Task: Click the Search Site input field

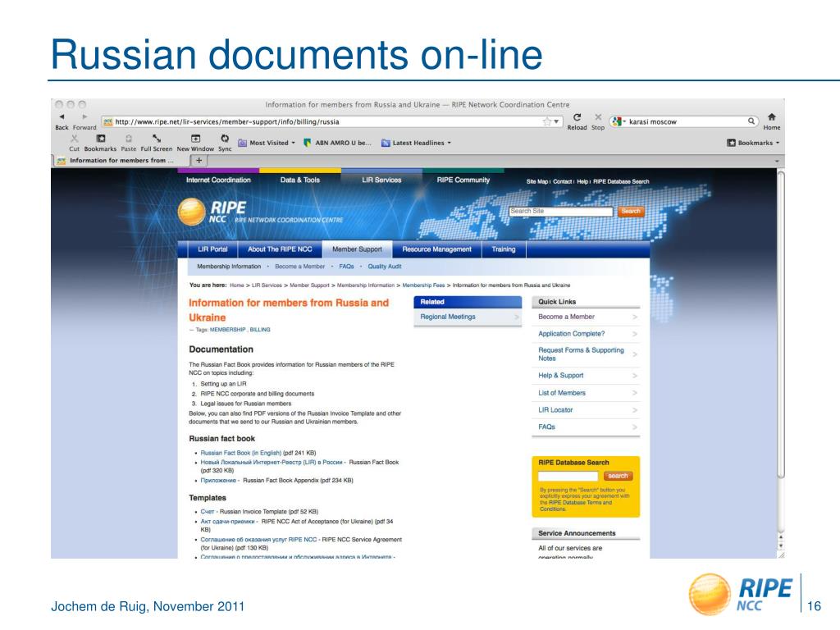Action: click(560, 212)
